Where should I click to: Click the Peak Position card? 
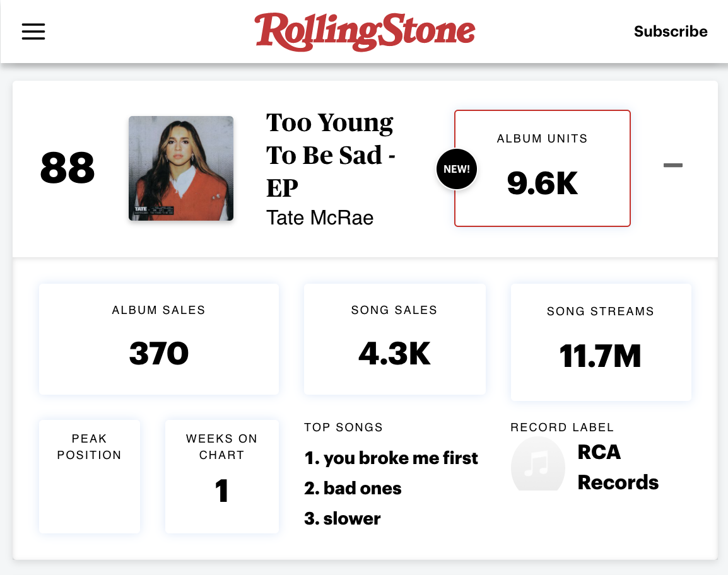90,477
